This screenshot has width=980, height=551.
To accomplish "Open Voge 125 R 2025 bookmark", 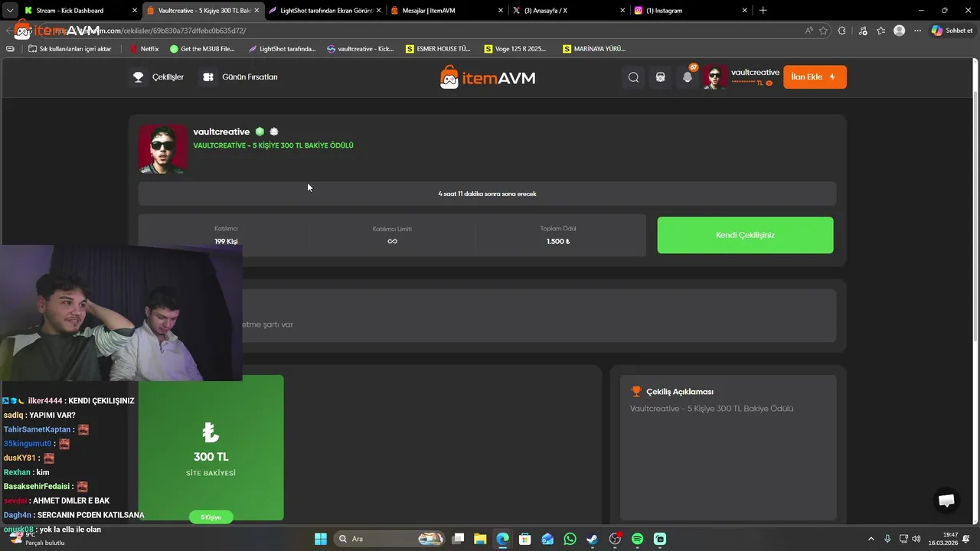I will tap(515, 48).
